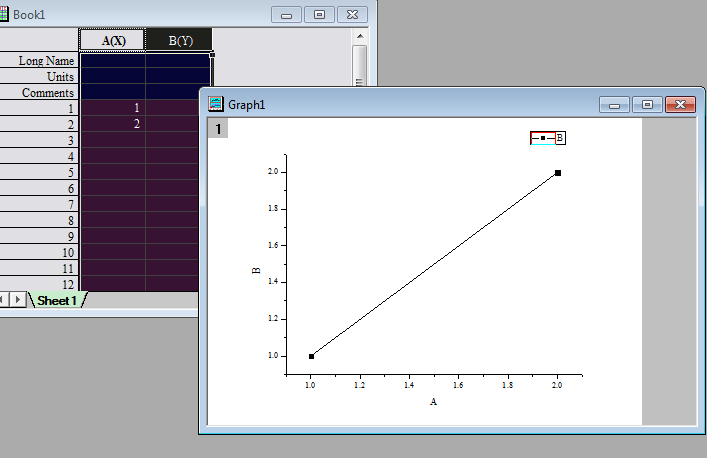707x458 pixels.
Task: Click the Book1 workbook title icon
Action: pos(4,14)
